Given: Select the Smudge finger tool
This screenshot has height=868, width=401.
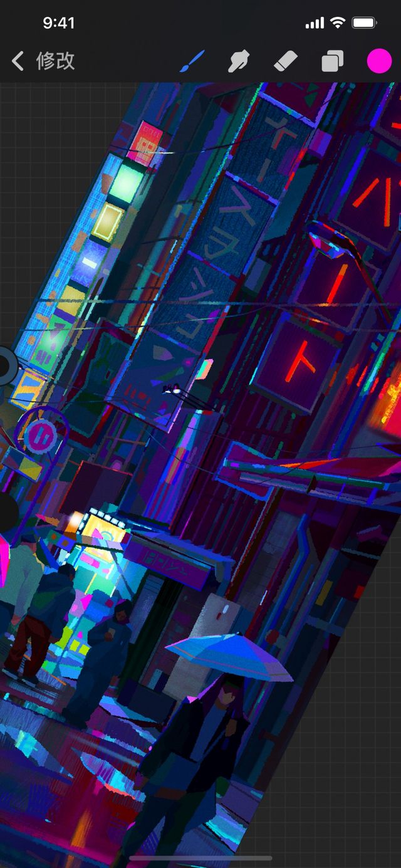Looking at the screenshot, I should 238,61.
